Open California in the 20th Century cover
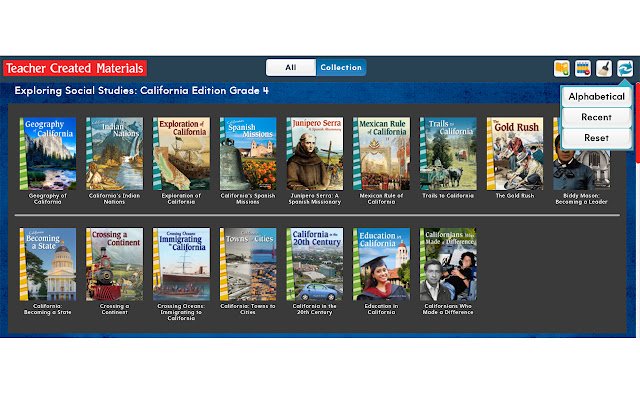The image size is (640, 400). (315, 264)
